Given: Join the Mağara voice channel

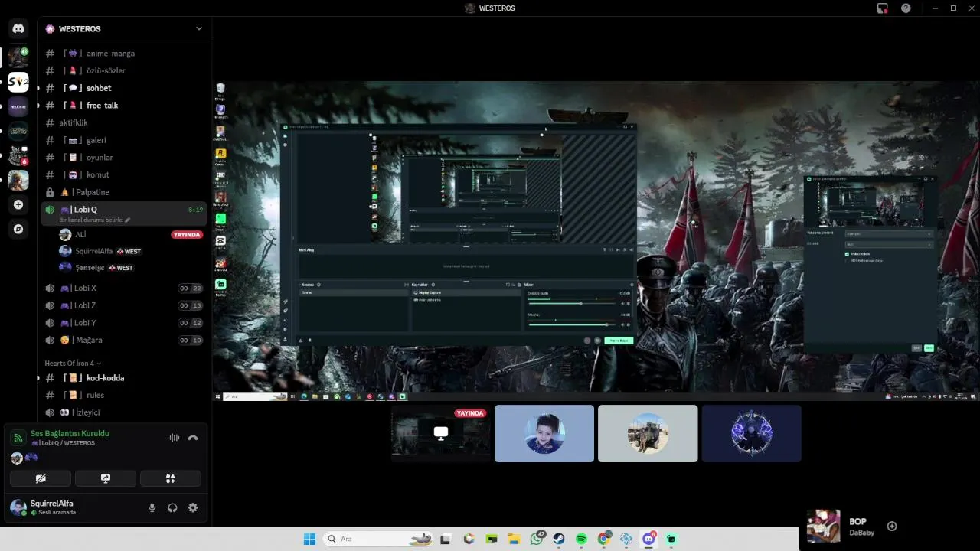Looking at the screenshot, I should click(124, 340).
